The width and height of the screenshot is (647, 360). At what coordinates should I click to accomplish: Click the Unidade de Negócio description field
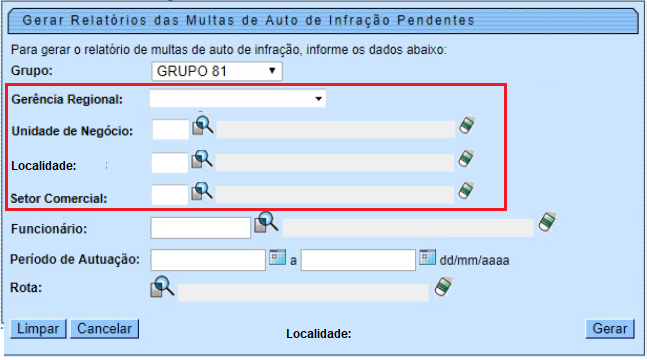pos(336,130)
